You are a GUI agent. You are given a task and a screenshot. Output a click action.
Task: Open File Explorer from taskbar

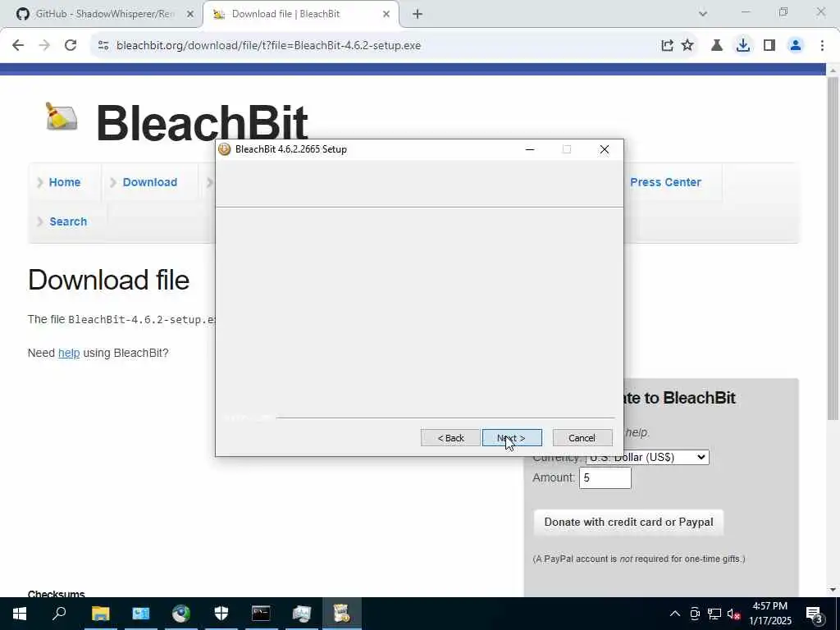click(x=100, y=614)
